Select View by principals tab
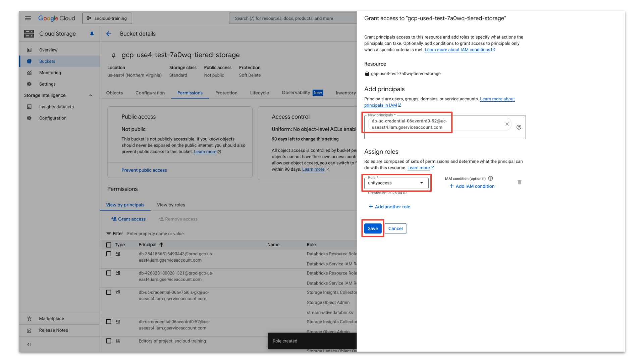 point(125,205)
